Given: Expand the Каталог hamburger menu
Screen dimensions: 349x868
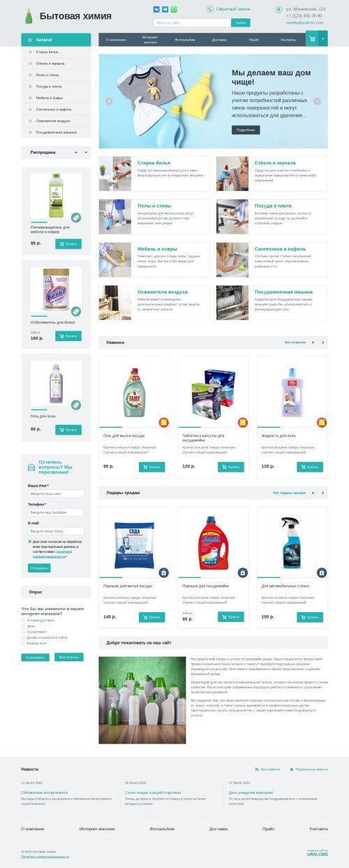Looking at the screenshot, I should coord(30,40).
